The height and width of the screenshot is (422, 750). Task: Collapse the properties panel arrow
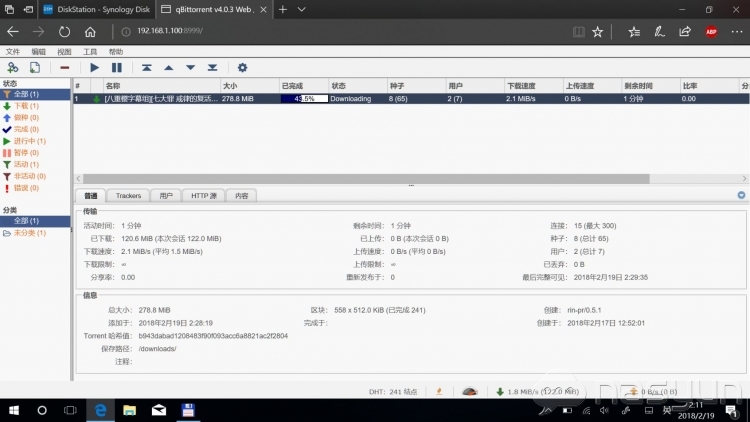pos(741,195)
